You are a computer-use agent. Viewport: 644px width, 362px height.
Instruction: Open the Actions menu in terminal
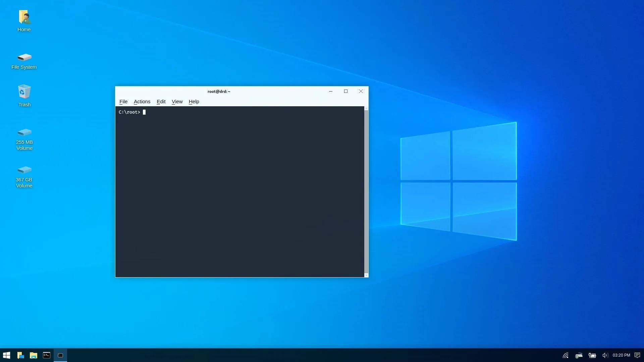[x=142, y=102]
